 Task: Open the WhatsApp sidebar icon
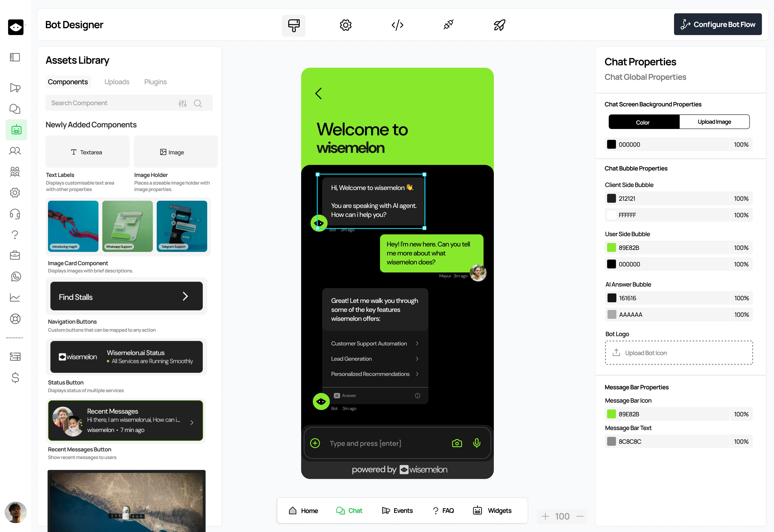pyautogui.click(x=16, y=277)
